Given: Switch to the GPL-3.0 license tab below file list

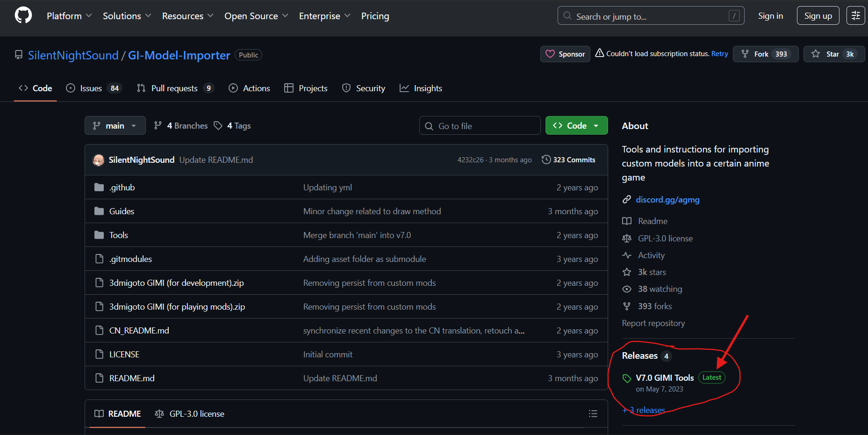Looking at the screenshot, I should 189,413.
